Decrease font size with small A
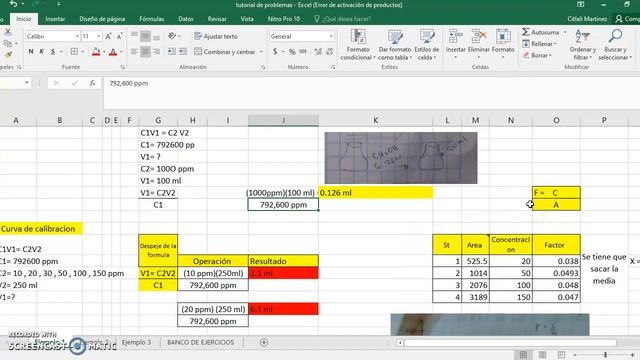This screenshot has height=360, width=640. tap(119, 36)
